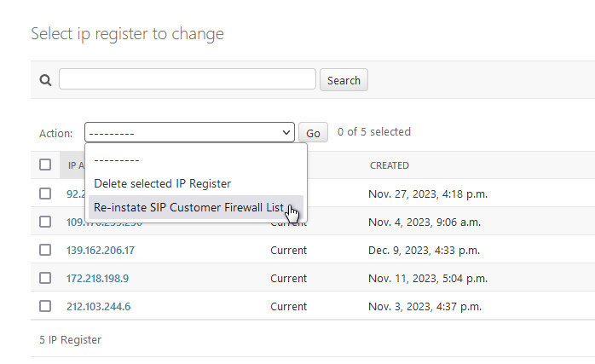
Task: Open the IP record 172.218.198.9
Action: 97,278
